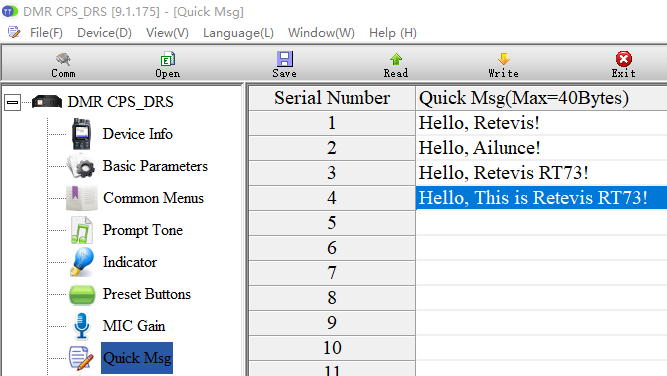This screenshot has height=376, width=667.
Task: Click the Open file toolbar icon
Action: pos(168,59)
